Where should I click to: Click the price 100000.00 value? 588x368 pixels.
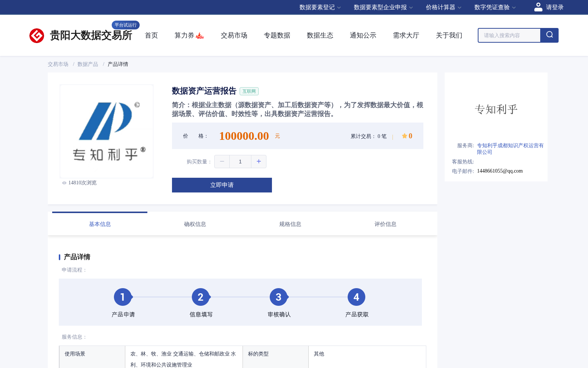click(x=244, y=136)
